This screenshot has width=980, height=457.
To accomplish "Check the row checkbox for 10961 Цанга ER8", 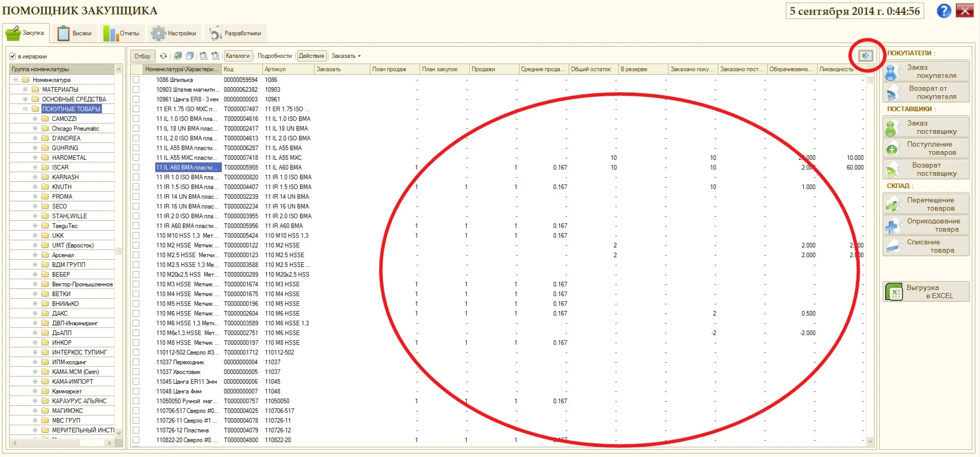I will pyautogui.click(x=136, y=99).
